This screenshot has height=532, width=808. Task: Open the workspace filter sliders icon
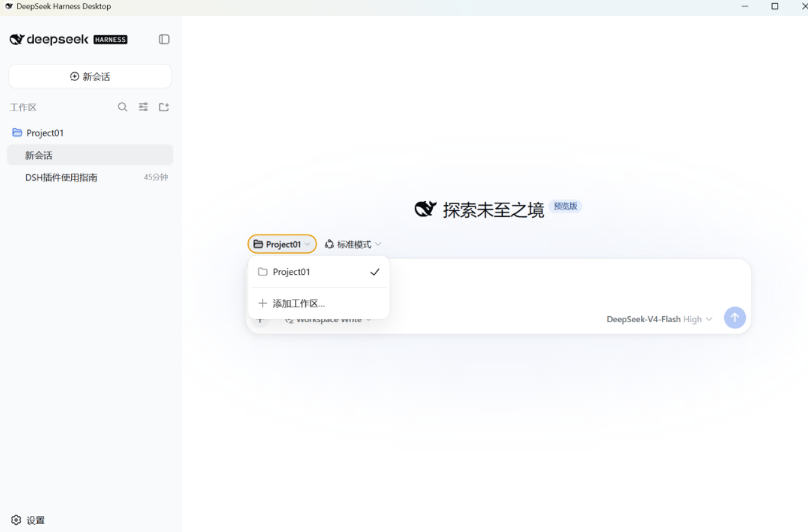[143, 107]
